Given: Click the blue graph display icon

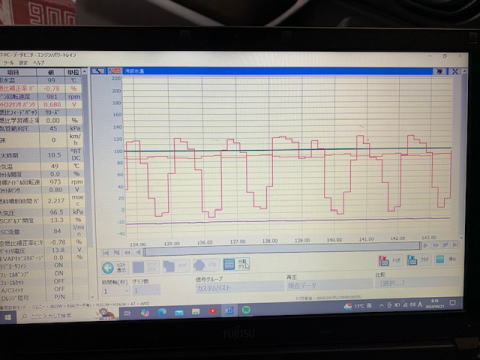Looking at the screenshot, I should tap(229, 264).
